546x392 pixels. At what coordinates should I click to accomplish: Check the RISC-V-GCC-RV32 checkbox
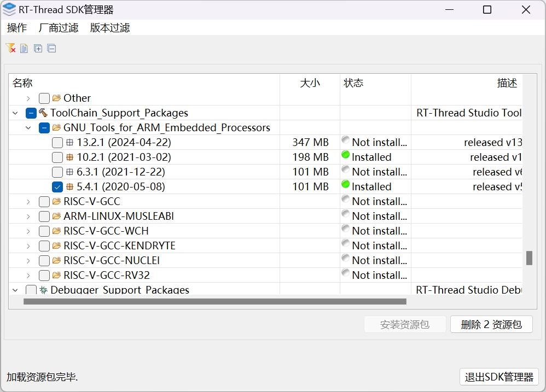point(44,276)
